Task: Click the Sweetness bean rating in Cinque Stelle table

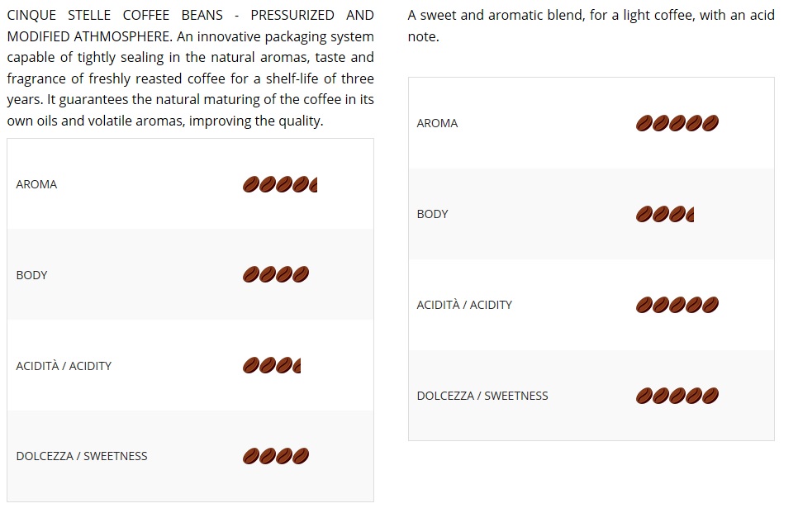Action: coord(276,456)
